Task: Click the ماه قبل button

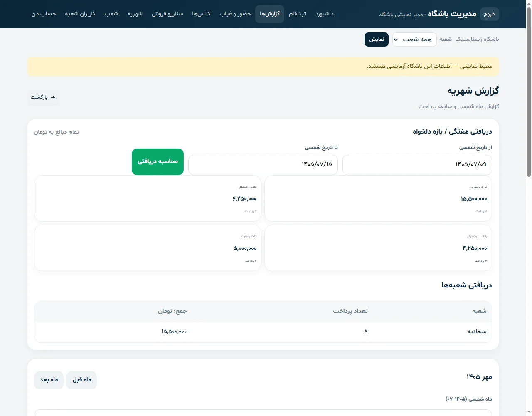Action: click(x=81, y=380)
